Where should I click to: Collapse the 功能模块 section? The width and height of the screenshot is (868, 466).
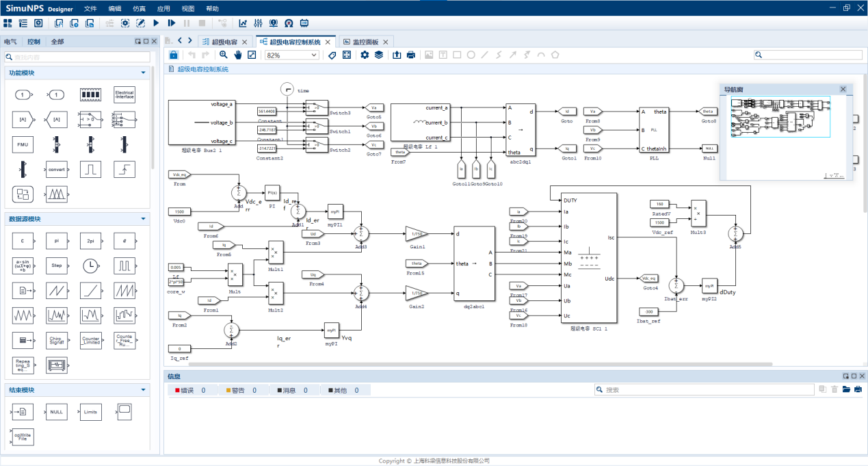click(143, 73)
